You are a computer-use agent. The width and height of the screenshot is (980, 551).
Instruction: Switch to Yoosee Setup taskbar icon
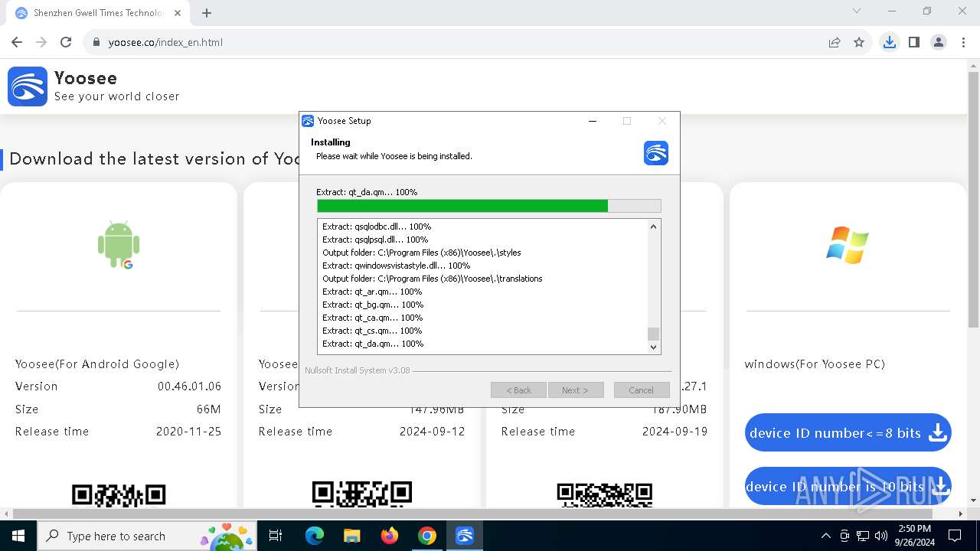(465, 536)
